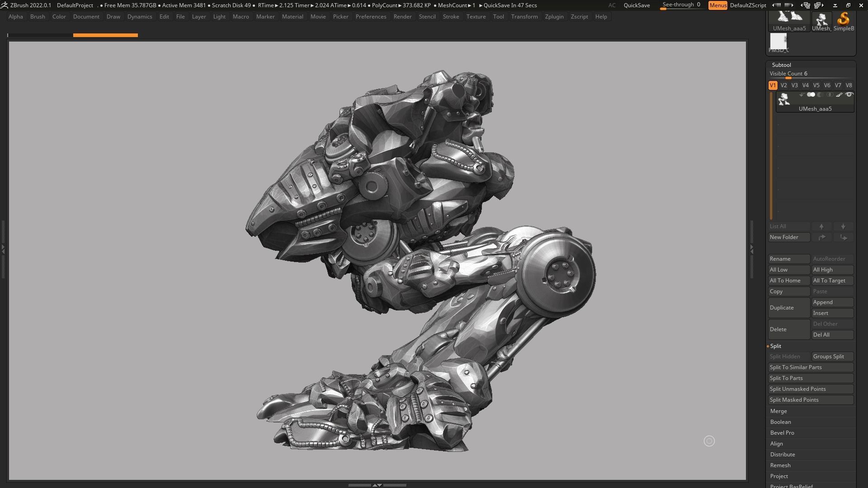Click the move-subtool-up arrow icon
The width and height of the screenshot is (868, 488).
tap(821, 226)
